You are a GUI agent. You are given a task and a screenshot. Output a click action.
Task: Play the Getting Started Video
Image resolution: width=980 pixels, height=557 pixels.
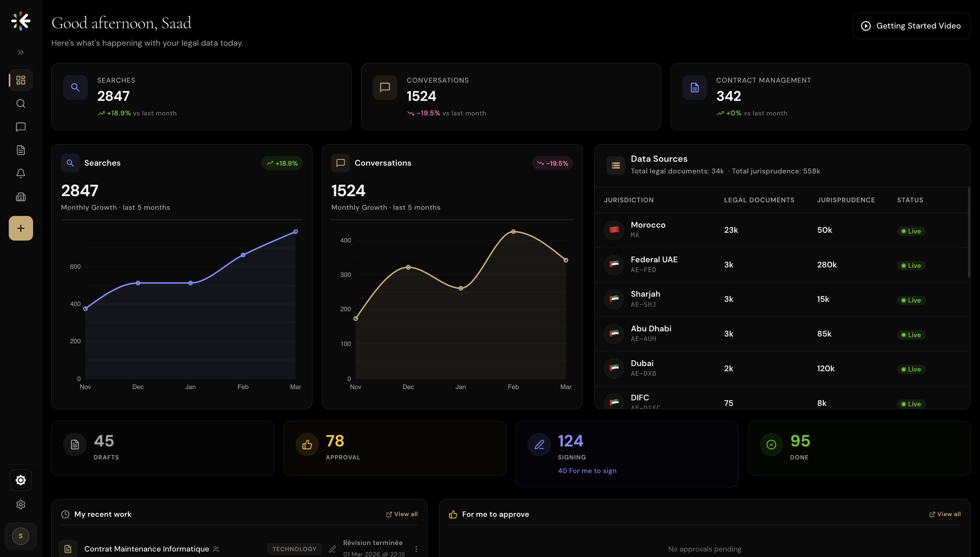pyautogui.click(x=911, y=26)
